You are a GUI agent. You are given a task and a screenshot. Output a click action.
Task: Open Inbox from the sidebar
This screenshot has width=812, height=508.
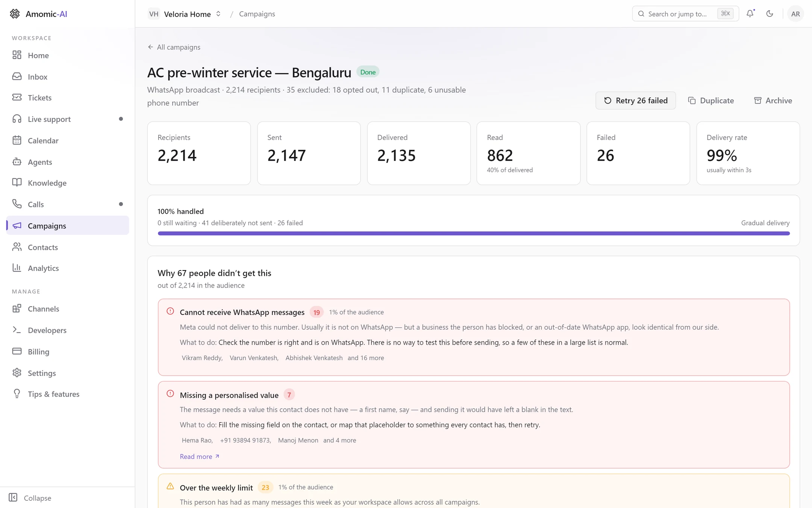pos(68,76)
